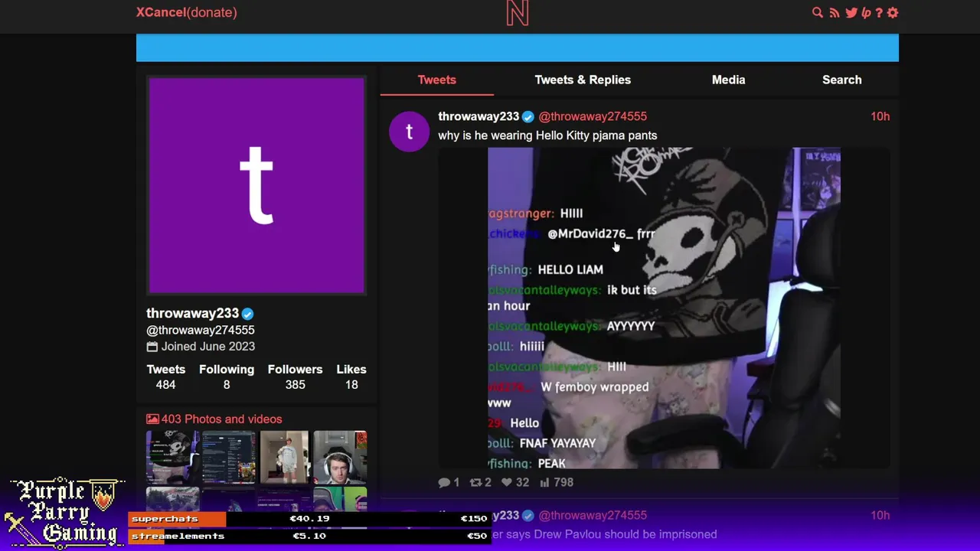The width and height of the screenshot is (980, 551).
Task: Open the Media tab
Action: click(x=728, y=80)
